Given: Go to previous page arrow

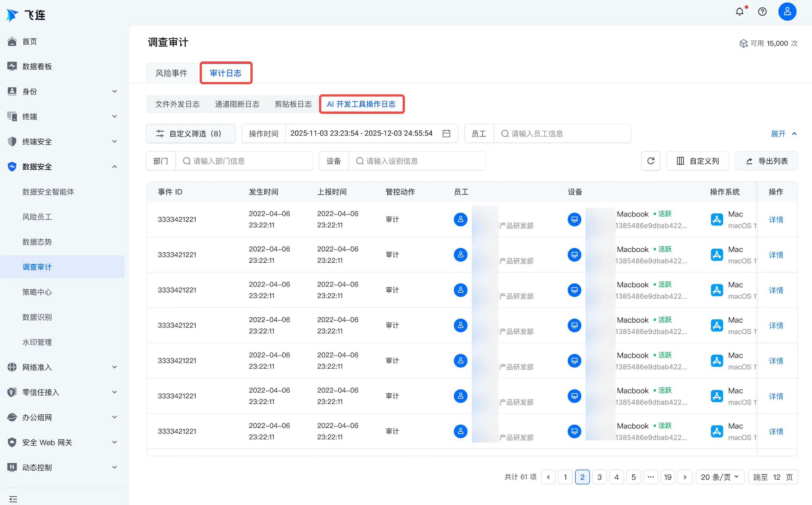Looking at the screenshot, I should point(548,477).
